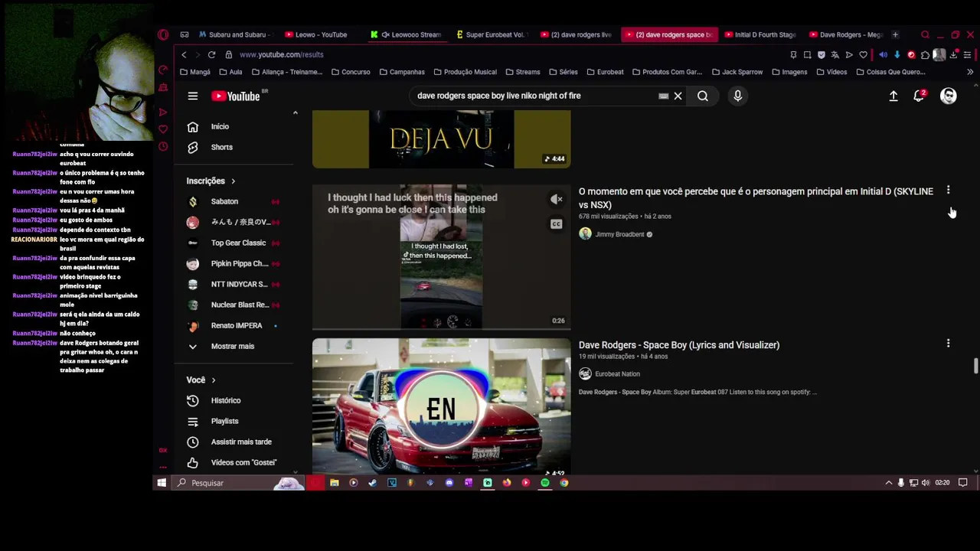Open the Streams bookmarks folder
Image resolution: width=980 pixels, height=551 pixels.
coord(522,72)
